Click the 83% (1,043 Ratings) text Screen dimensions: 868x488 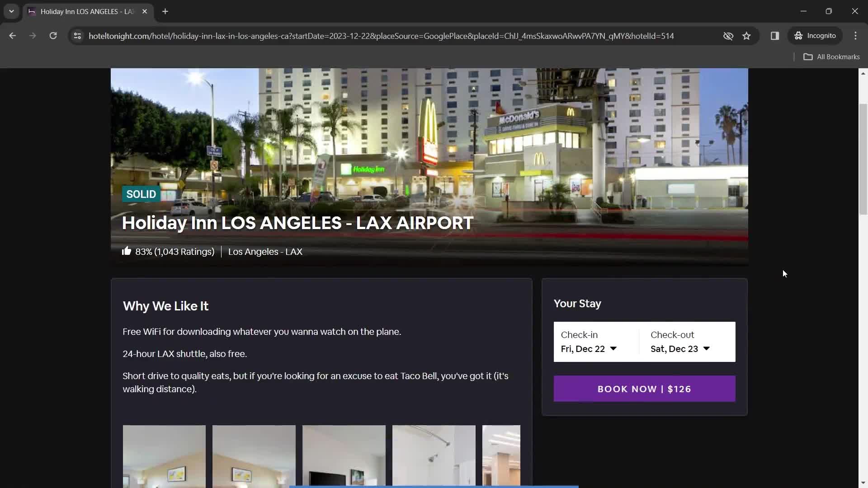tap(175, 252)
